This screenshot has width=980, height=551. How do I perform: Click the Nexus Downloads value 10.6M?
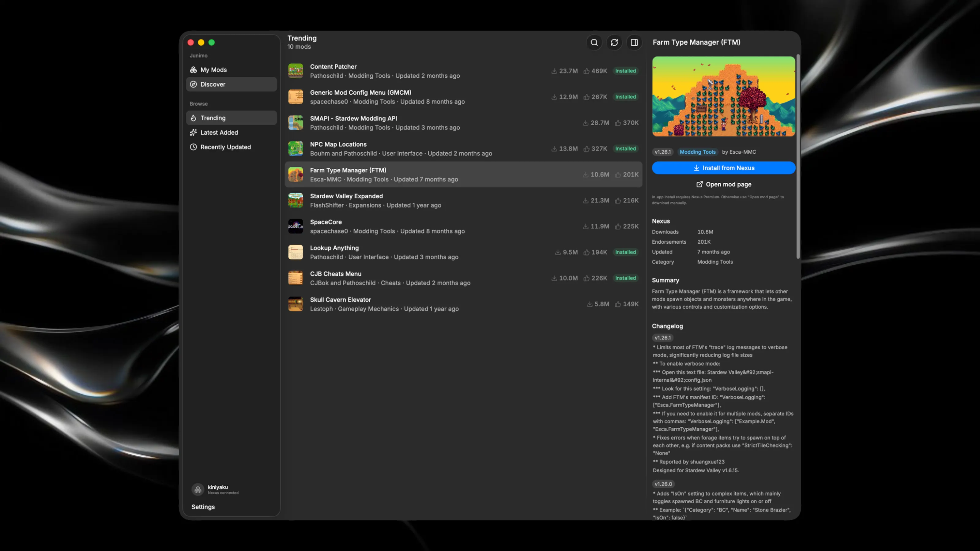705,232
